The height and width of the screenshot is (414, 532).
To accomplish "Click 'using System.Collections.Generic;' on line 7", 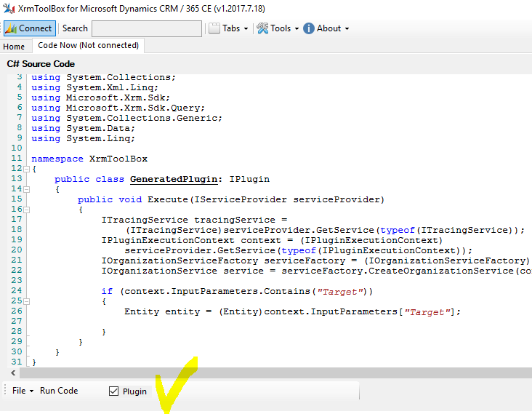I will coord(127,118).
